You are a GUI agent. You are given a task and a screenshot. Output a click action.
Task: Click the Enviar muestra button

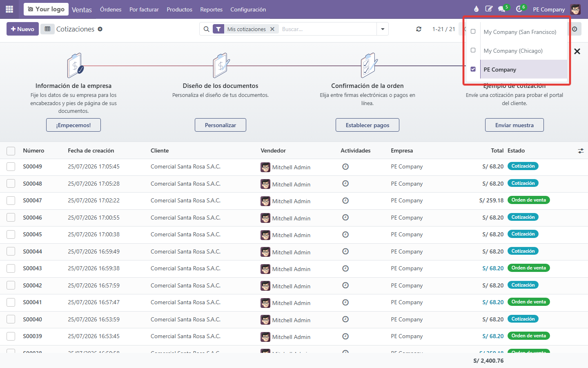514,125
